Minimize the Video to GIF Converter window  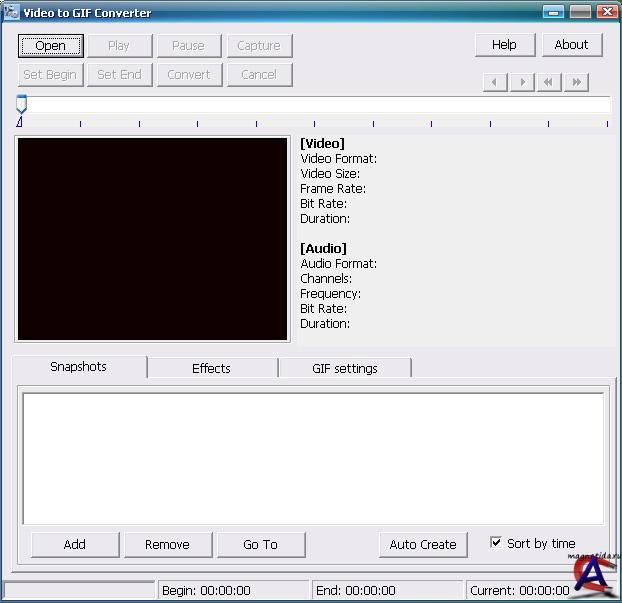tap(553, 12)
